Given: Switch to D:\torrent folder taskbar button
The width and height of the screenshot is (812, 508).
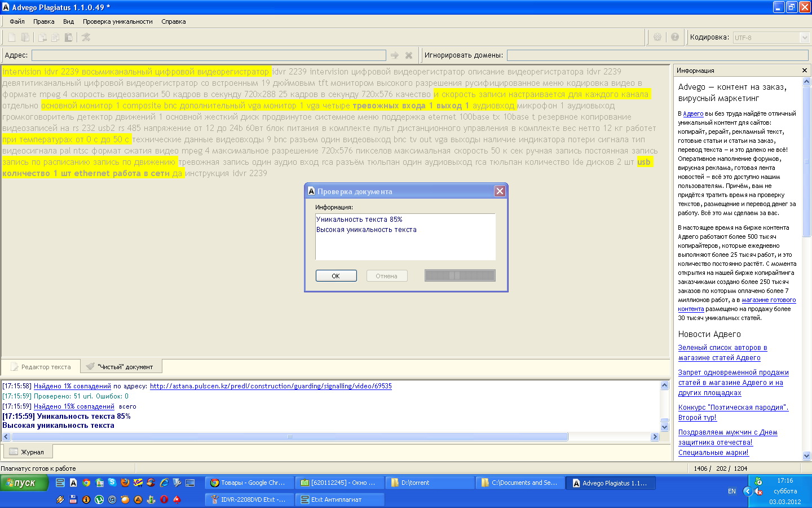Looking at the screenshot, I should [x=430, y=483].
